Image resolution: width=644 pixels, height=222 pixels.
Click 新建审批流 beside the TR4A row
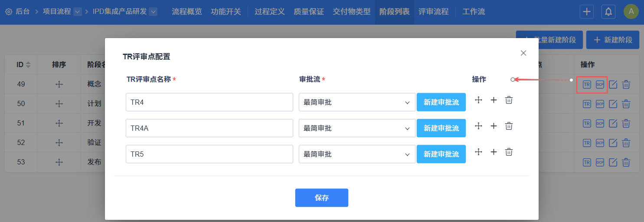(x=441, y=129)
